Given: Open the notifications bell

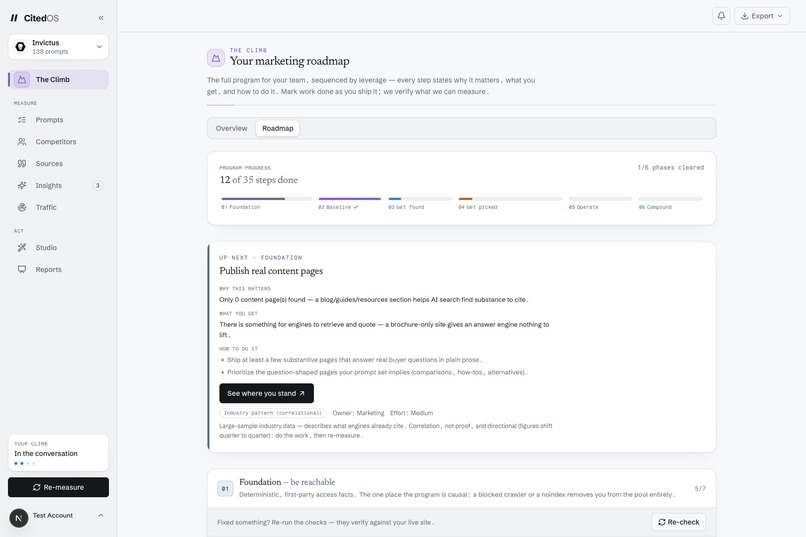Looking at the screenshot, I should (x=721, y=16).
